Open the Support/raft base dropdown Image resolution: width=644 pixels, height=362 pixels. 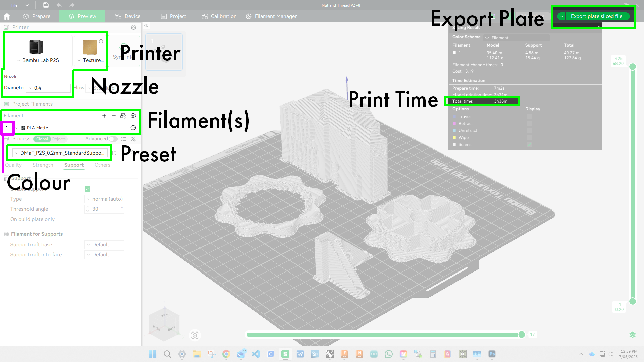click(104, 245)
